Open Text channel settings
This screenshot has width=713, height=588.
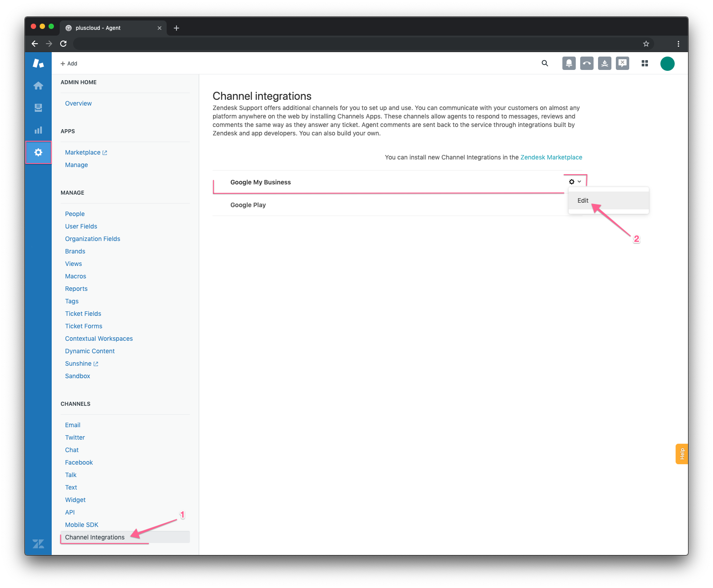(x=71, y=487)
